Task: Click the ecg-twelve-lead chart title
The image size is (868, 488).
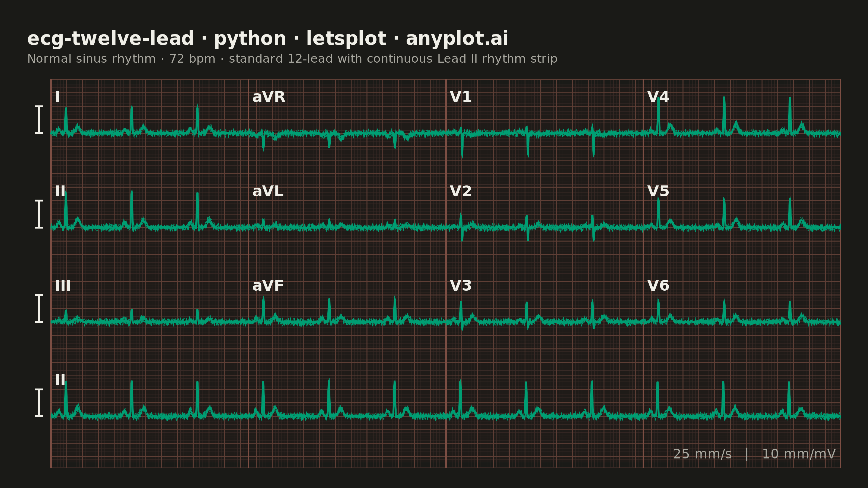Action: [267, 38]
